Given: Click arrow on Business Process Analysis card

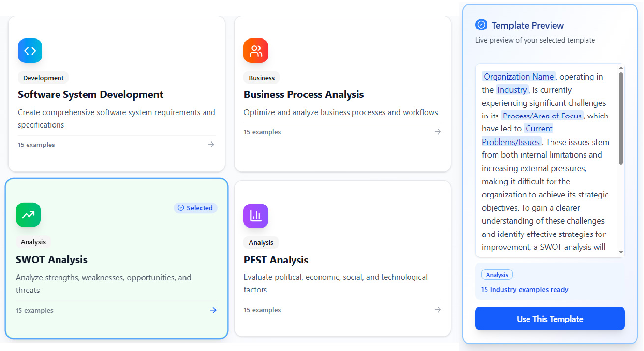Looking at the screenshot, I should click(x=438, y=132).
